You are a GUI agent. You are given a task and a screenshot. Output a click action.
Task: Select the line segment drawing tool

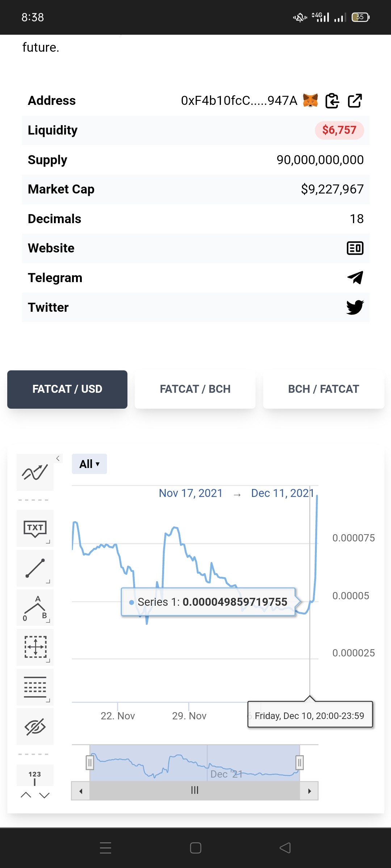tap(35, 568)
